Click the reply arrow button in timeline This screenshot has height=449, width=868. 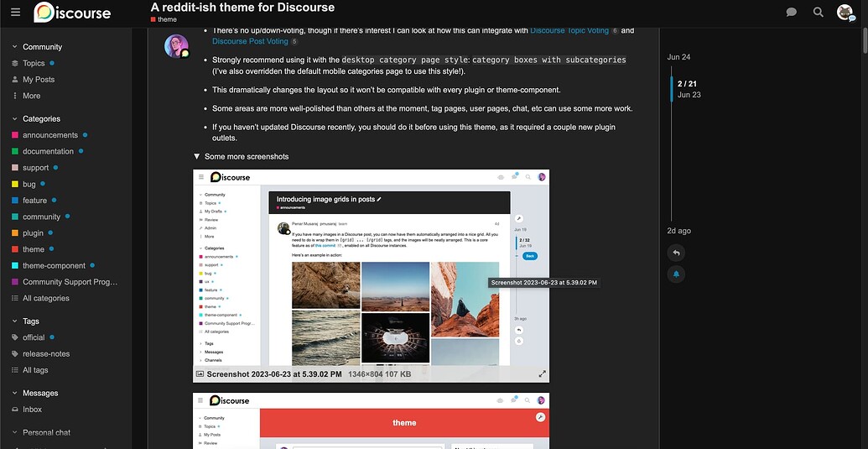tap(676, 253)
